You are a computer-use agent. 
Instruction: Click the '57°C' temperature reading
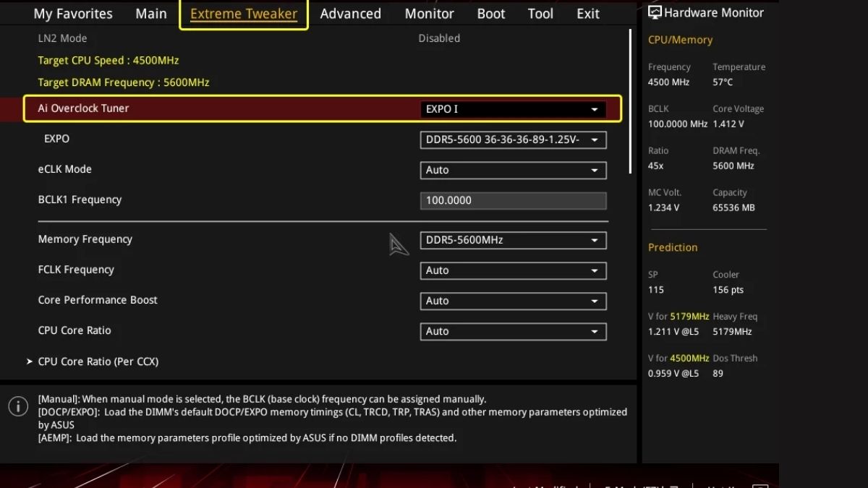pyautogui.click(x=723, y=82)
